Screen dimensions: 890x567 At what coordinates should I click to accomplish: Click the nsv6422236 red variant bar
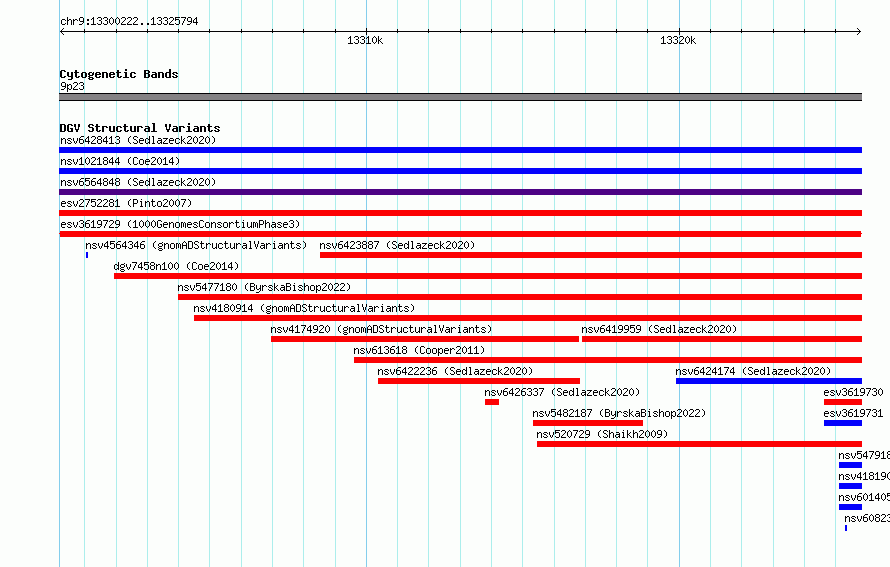click(479, 381)
